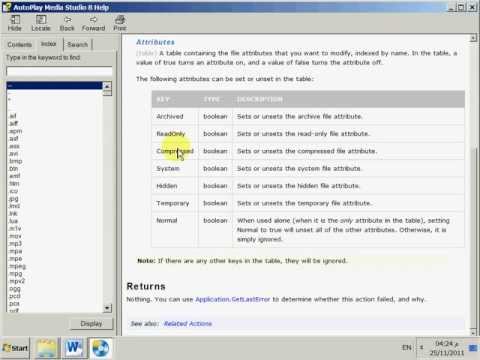Image resolution: width=480 pixels, height=360 pixels.
Task: Select the .mpg index entry
Action: pos(16,274)
